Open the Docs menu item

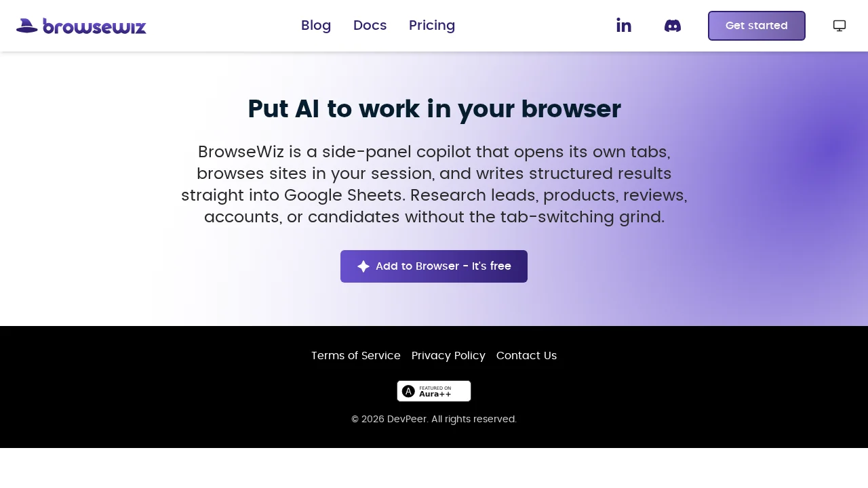point(370,25)
